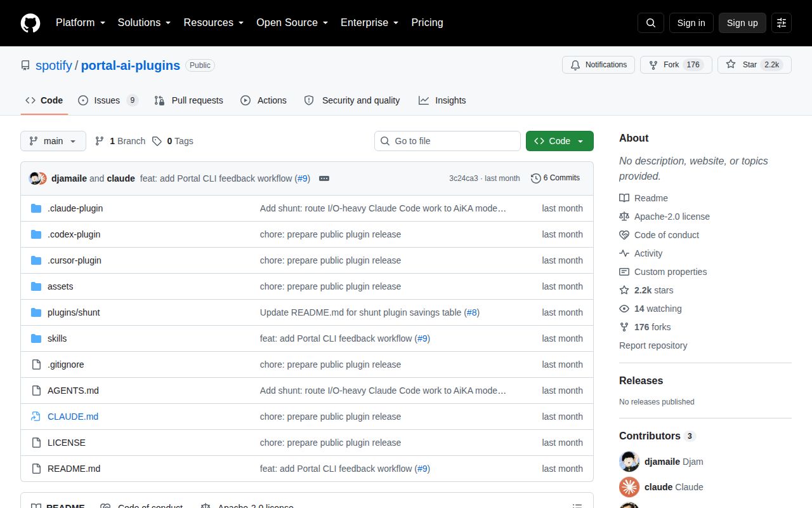This screenshot has height=508, width=812.
Task: Open the .gitignore file
Action: [65, 364]
